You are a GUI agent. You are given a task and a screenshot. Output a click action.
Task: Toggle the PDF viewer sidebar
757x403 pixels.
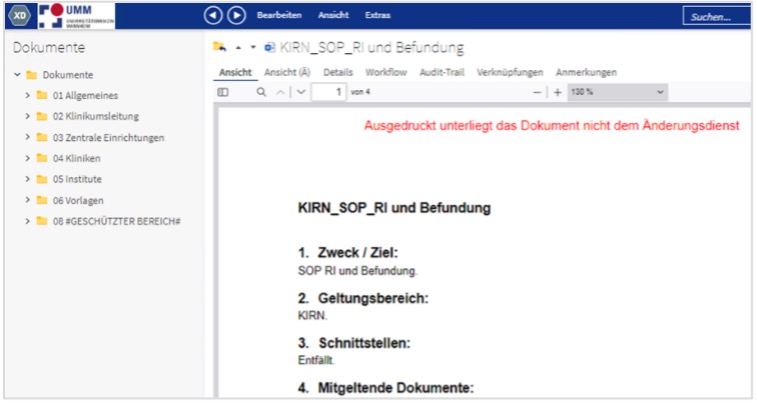click(x=223, y=92)
